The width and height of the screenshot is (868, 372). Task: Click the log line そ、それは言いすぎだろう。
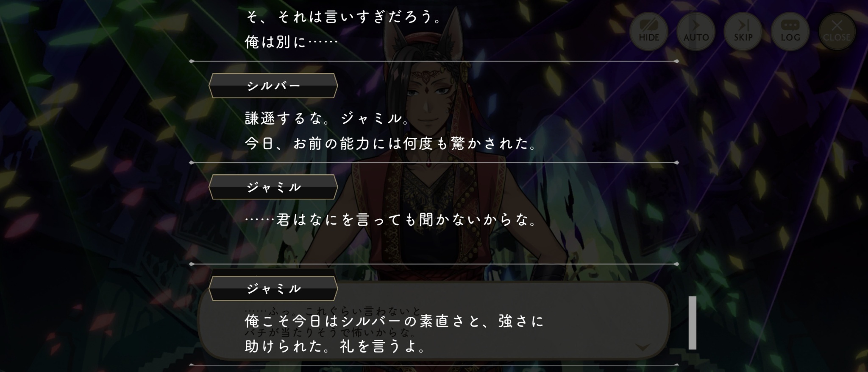point(344,17)
